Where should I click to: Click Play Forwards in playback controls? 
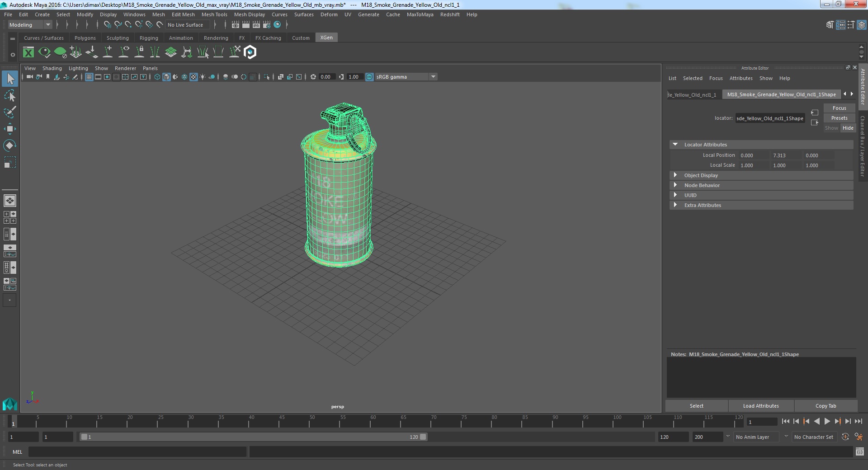[827, 421]
